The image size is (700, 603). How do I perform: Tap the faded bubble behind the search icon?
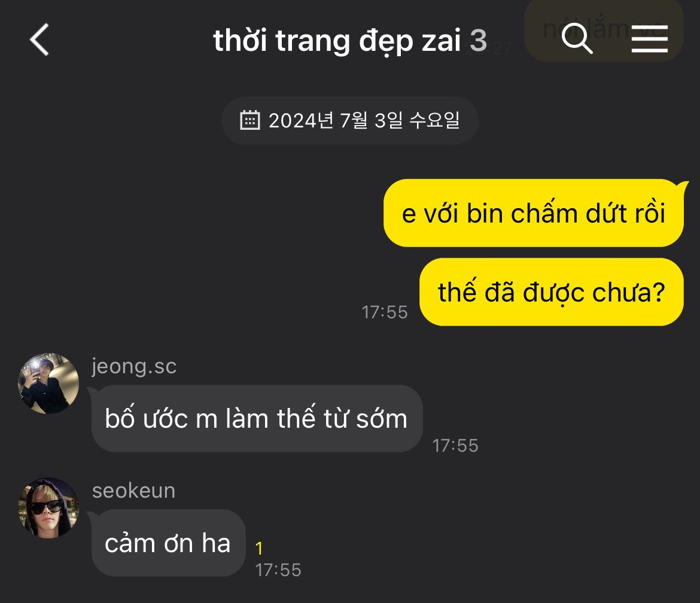(604, 31)
